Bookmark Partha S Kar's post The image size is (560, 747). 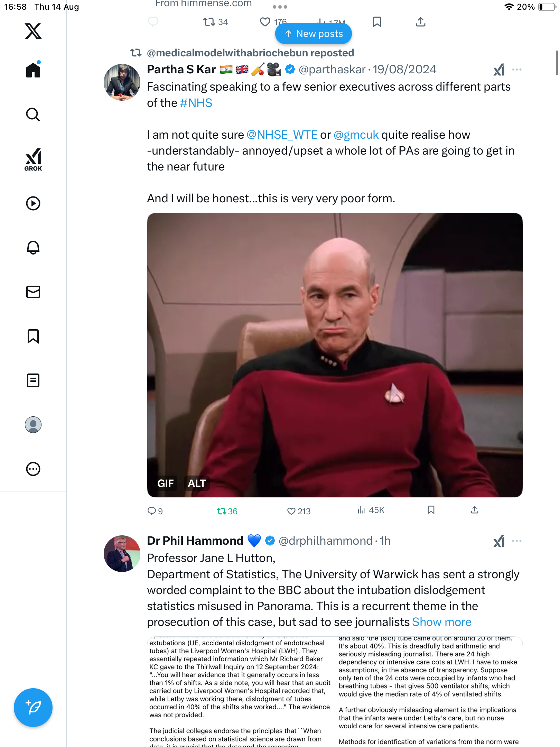pos(431,510)
